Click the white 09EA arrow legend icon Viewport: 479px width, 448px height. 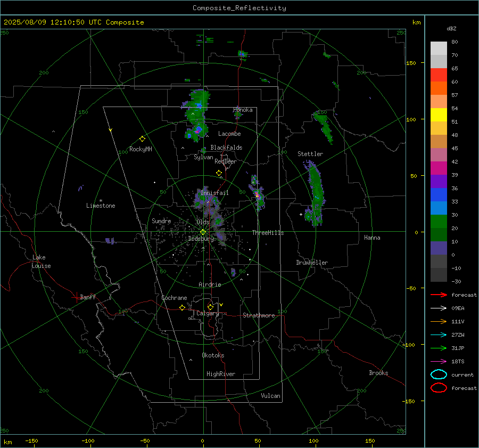tap(439, 308)
